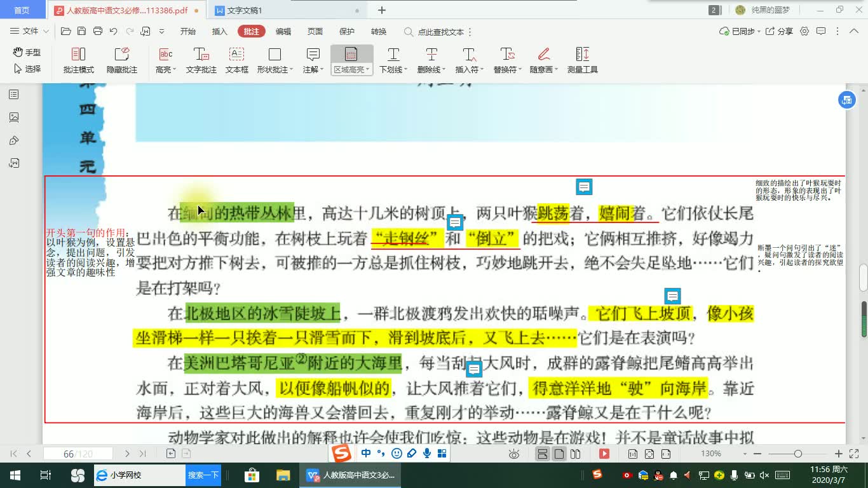Toggle 隐藏批注 to hide annotations
The image size is (868, 488).
tap(122, 60)
